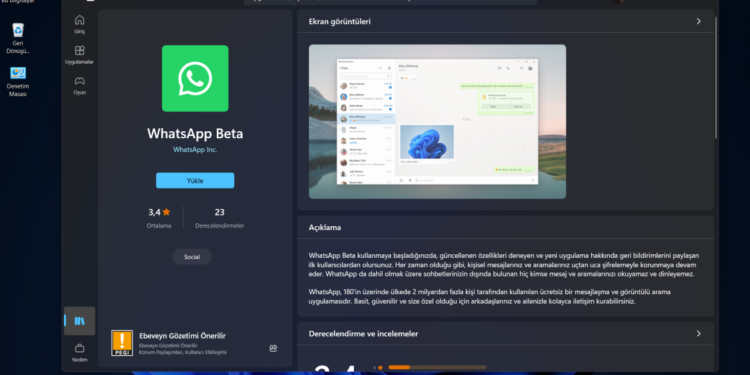Screen dimensions: 750x375
Task: Click the search box at the top
Action: 390,2
